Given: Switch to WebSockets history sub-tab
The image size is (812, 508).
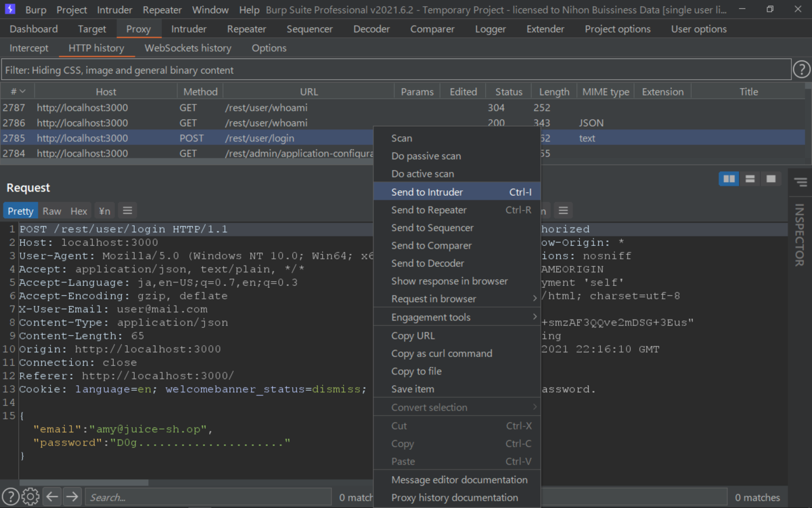Looking at the screenshot, I should pyautogui.click(x=188, y=48).
